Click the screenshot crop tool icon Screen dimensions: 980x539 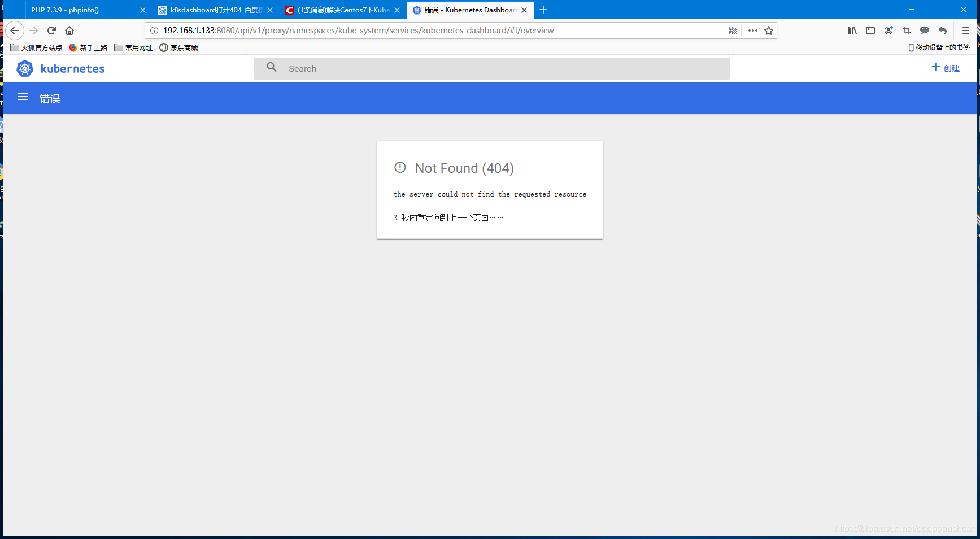tap(907, 31)
